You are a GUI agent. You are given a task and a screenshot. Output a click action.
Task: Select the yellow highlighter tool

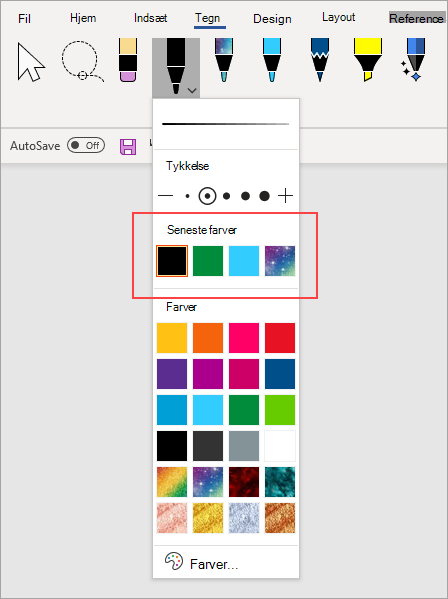coord(367,60)
